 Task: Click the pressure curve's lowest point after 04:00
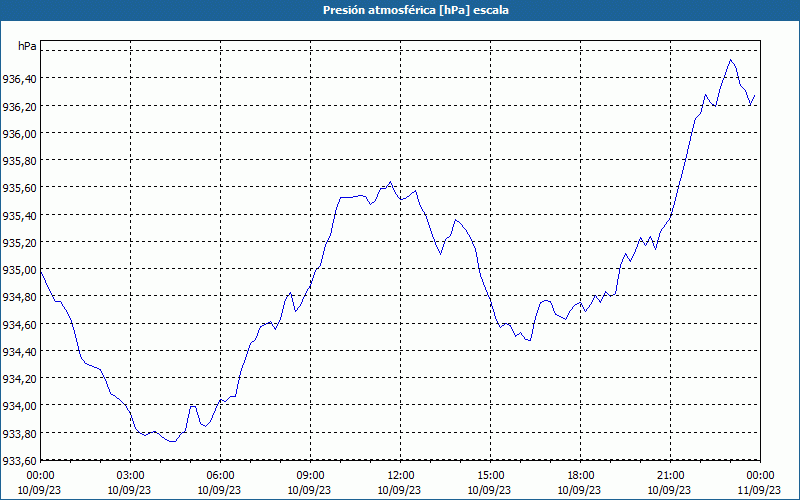point(172,441)
